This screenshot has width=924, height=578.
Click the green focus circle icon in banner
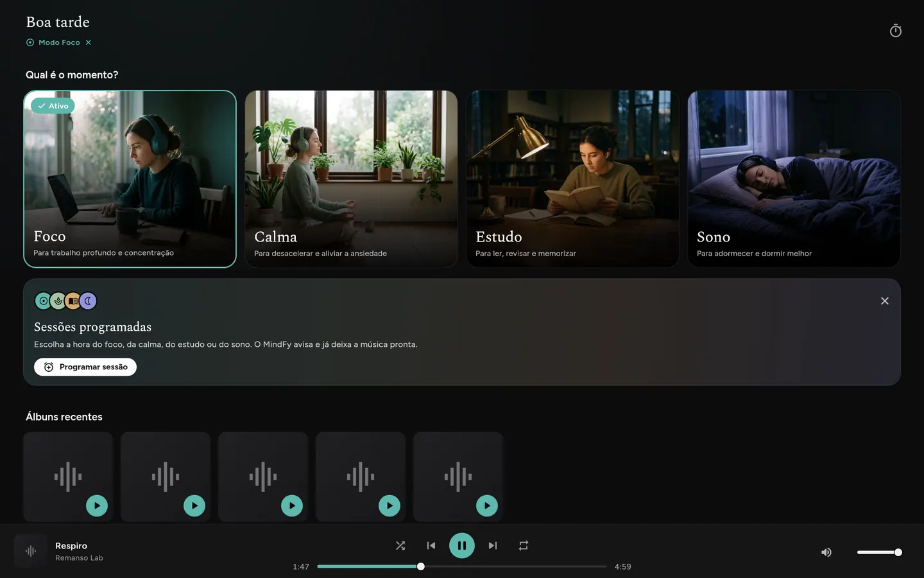tap(43, 301)
